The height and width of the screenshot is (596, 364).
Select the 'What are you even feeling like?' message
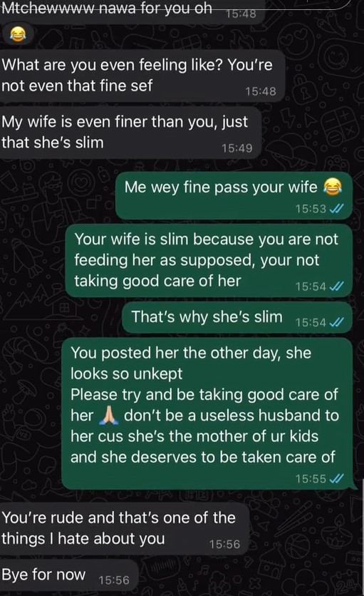pyautogui.click(x=142, y=76)
